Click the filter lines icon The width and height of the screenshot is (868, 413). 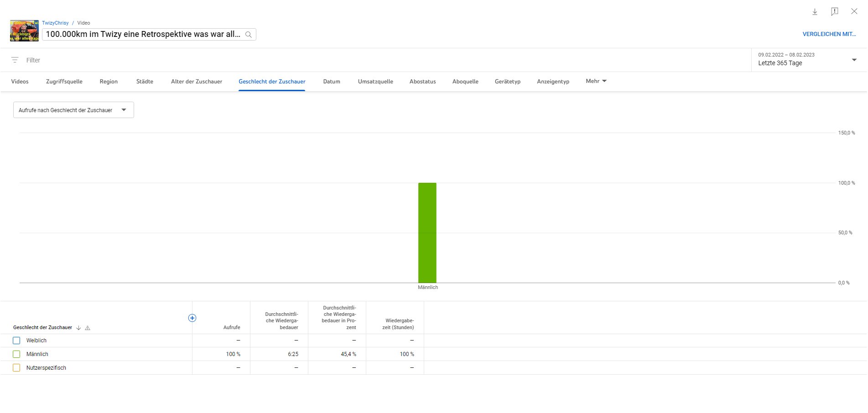pos(15,60)
